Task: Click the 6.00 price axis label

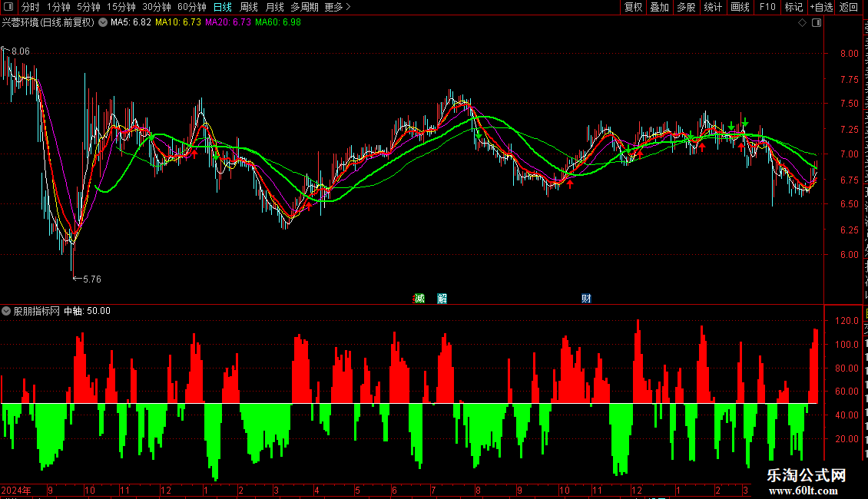Action: 849,255
